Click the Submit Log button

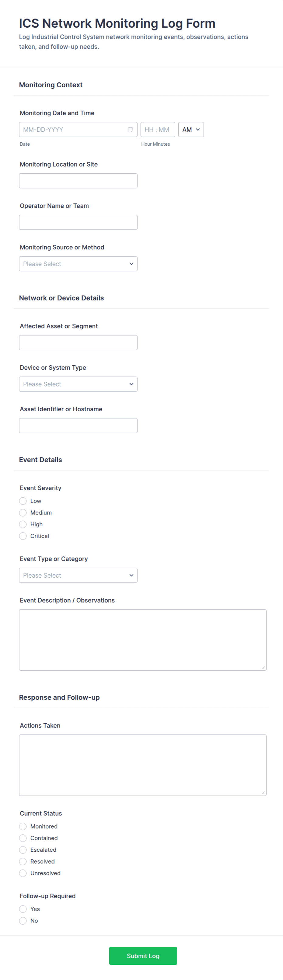[143, 956]
